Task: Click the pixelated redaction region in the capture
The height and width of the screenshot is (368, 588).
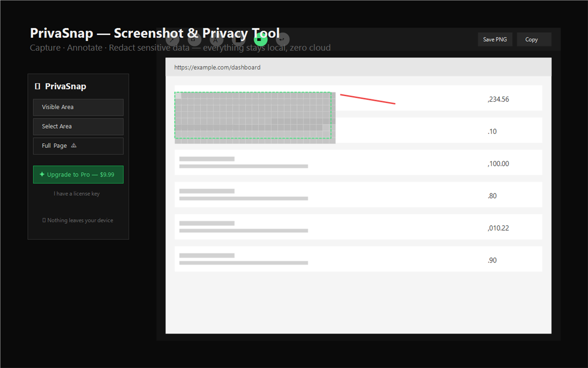Action: (x=255, y=118)
